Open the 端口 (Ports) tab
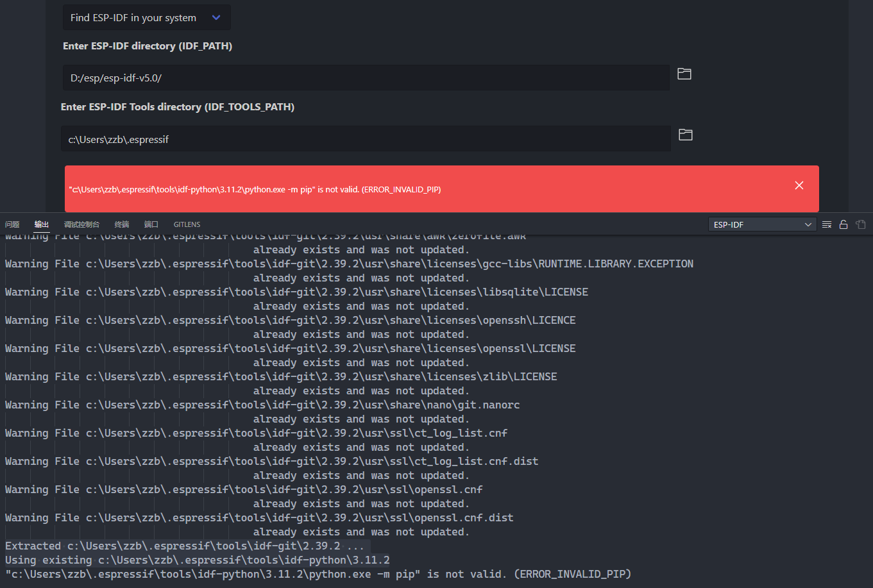The image size is (873, 588). (x=151, y=224)
